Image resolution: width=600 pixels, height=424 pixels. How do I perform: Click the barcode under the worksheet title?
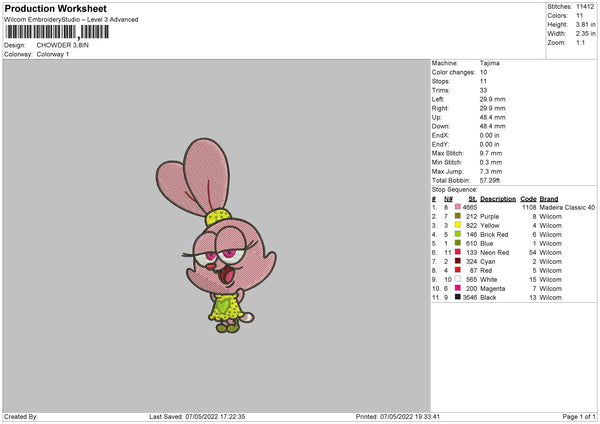tap(57, 32)
